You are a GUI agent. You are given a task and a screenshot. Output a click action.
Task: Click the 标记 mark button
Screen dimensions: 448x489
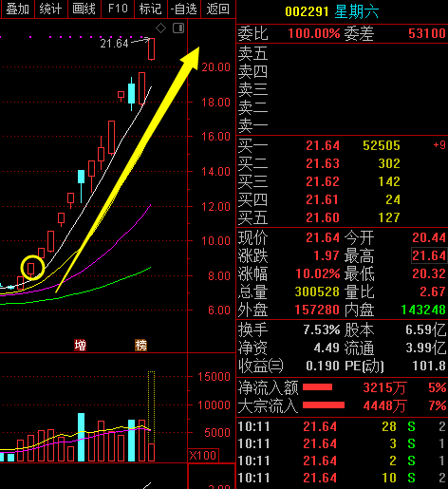pyautogui.click(x=151, y=9)
